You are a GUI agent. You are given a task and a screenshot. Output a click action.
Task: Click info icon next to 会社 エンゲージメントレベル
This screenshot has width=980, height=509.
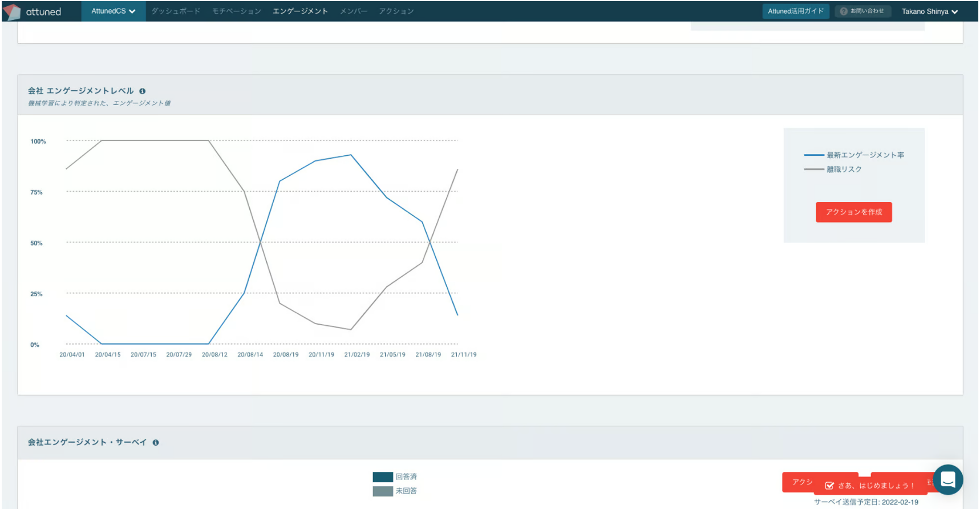143,91
